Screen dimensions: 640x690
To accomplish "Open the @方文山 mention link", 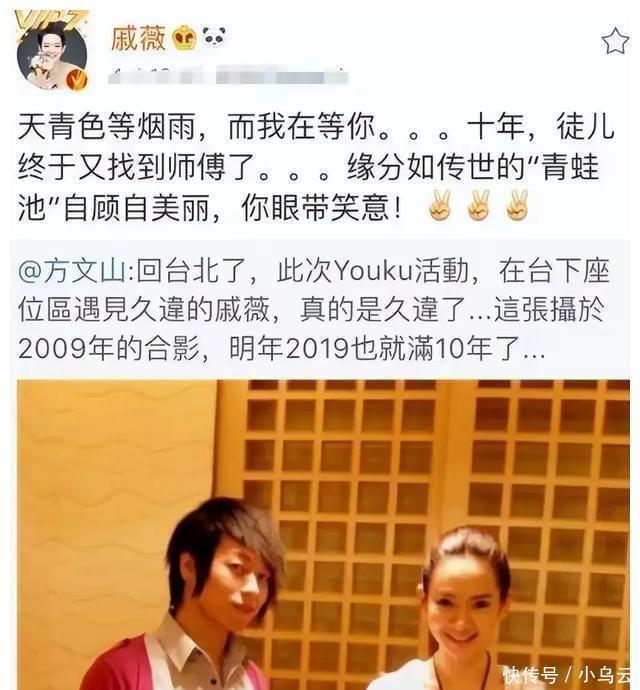I will click(73, 272).
